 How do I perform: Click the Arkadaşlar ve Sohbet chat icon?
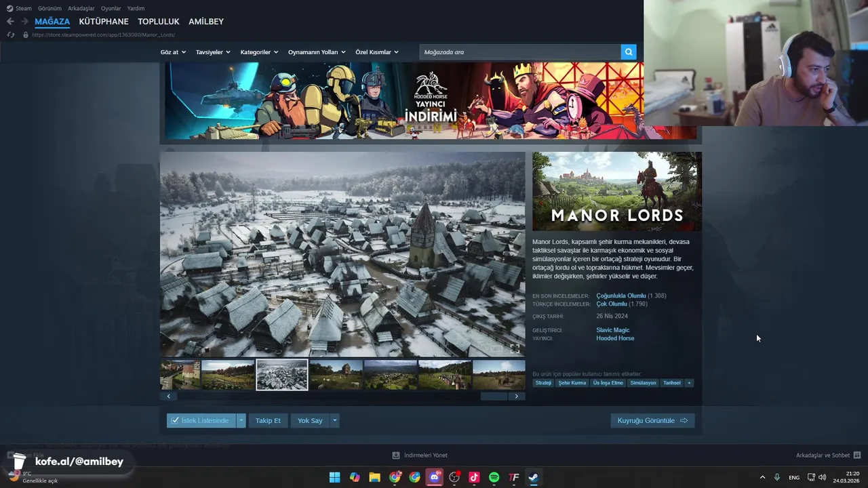click(x=857, y=455)
